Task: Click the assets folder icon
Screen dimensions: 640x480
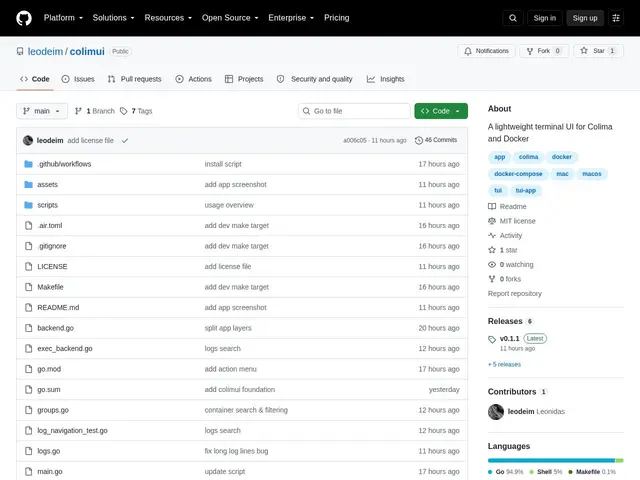Action: pyautogui.click(x=28, y=184)
